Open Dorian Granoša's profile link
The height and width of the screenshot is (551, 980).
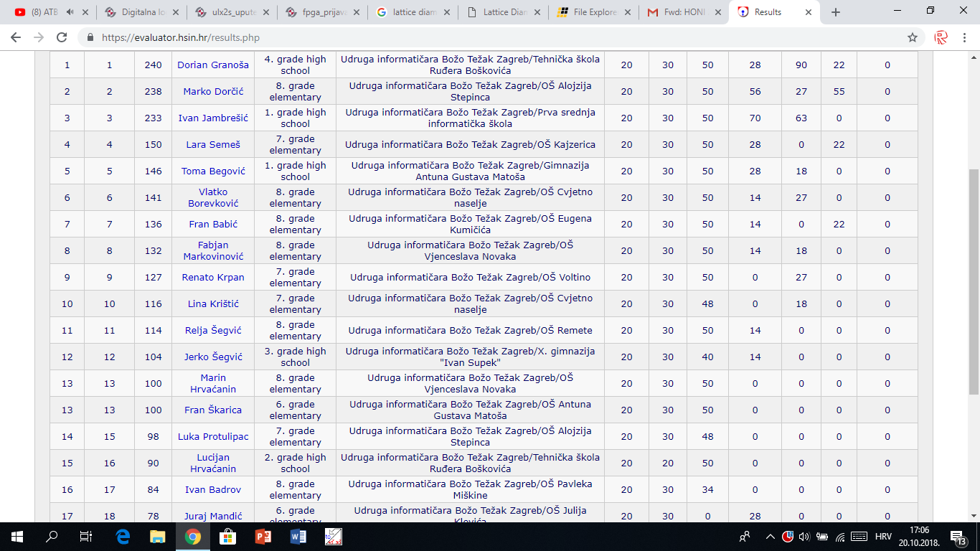tap(213, 65)
